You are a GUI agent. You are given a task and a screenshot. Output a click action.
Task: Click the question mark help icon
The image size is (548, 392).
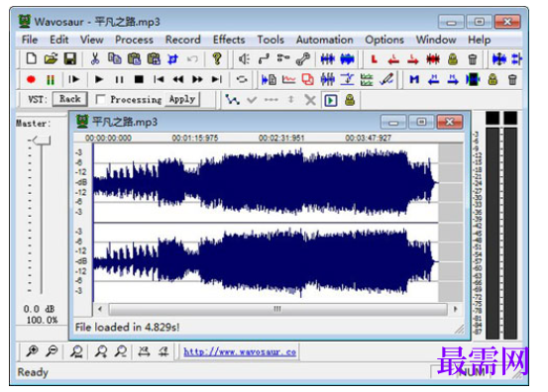click(x=217, y=58)
